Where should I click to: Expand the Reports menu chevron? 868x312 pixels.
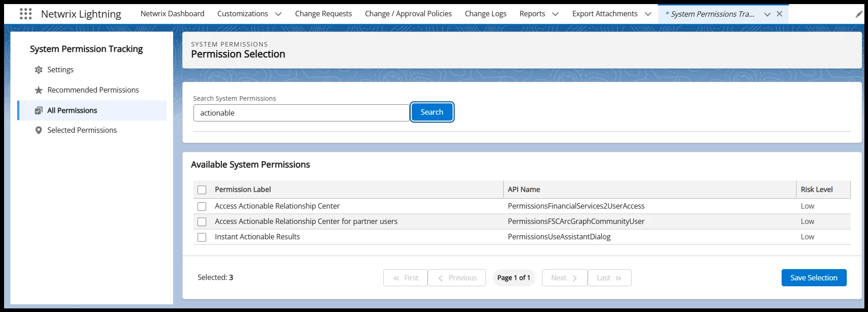(x=556, y=14)
